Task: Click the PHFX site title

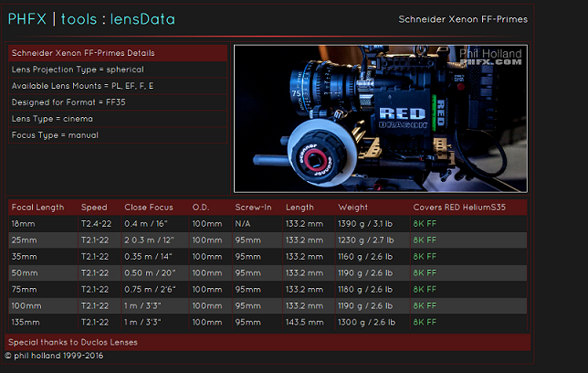Action: pos(26,19)
